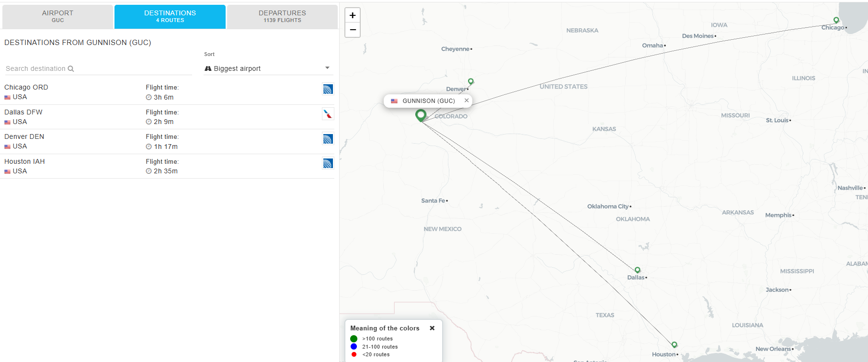Switch to the DESTINATIONS 4 routes tab

pyautogui.click(x=170, y=16)
